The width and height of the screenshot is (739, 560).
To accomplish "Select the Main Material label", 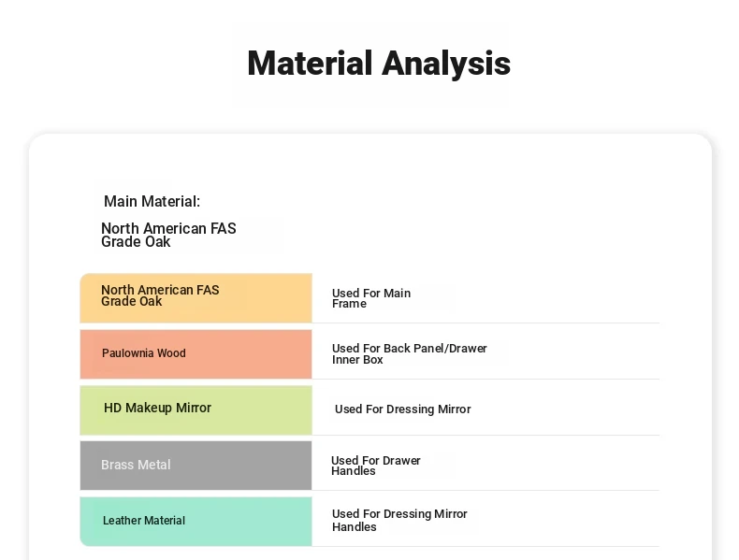I will [x=152, y=202].
